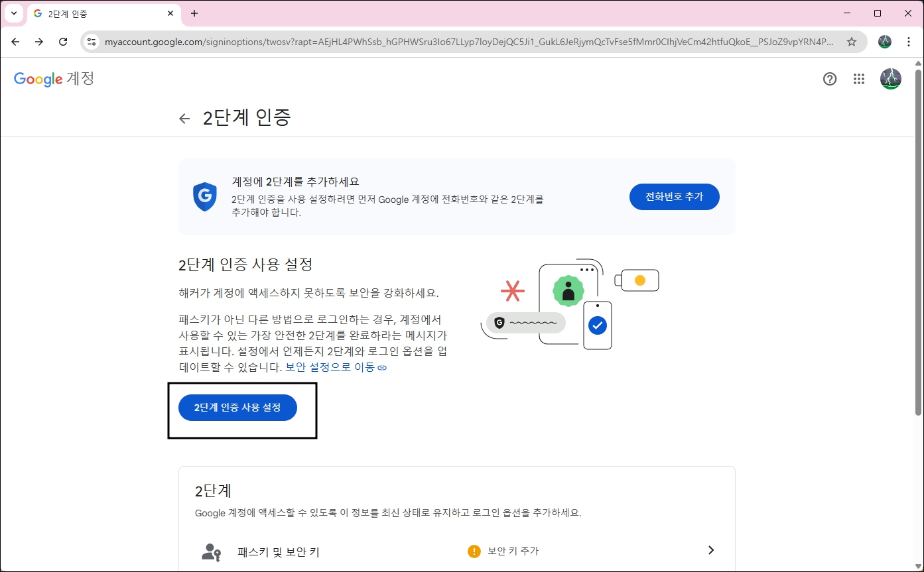Open the Google apps grid menu
The width and height of the screenshot is (924, 572).
click(859, 79)
